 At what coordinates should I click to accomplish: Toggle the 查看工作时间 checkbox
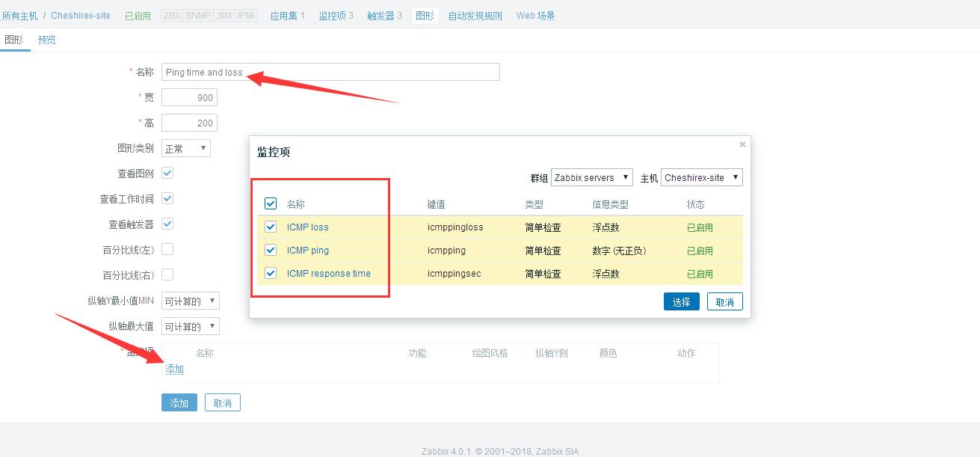click(167, 198)
